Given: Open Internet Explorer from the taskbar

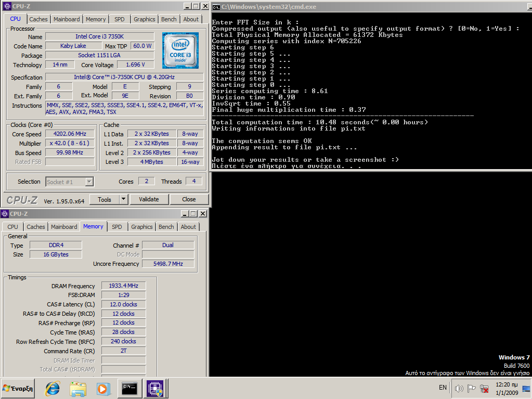Looking at the screenshot, I should pyautogui.click(x=53, y=389).
